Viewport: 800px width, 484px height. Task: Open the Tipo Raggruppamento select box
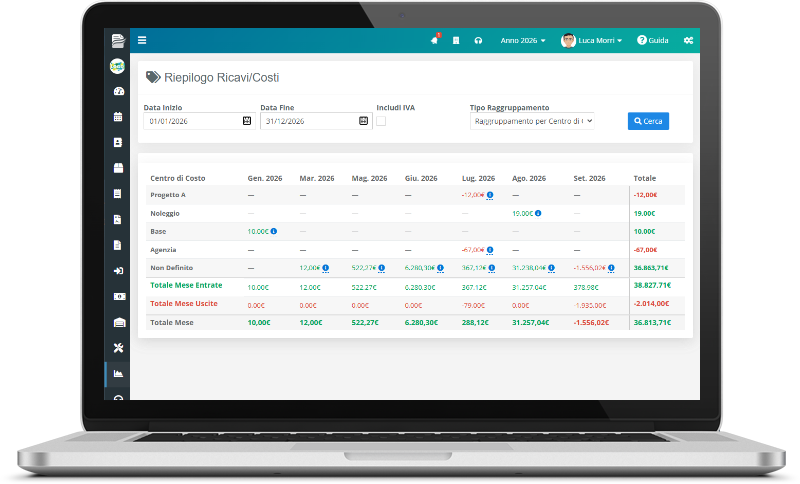click(532, 121)
